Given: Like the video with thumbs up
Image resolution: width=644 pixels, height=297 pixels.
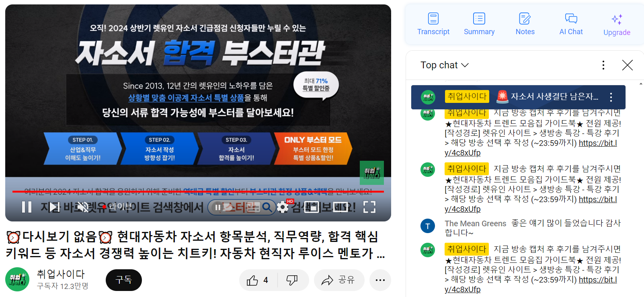Looking at the screenshot, I should click(258, 280).
